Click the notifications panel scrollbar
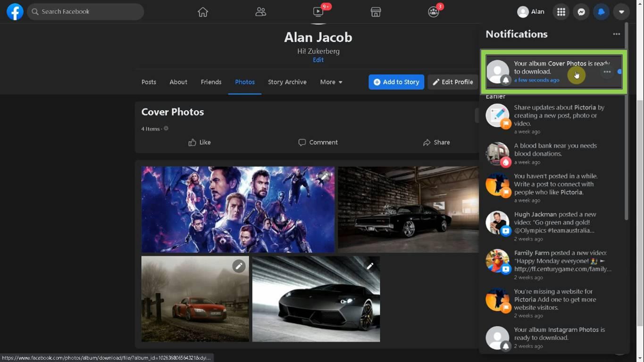 pos(626,120)
